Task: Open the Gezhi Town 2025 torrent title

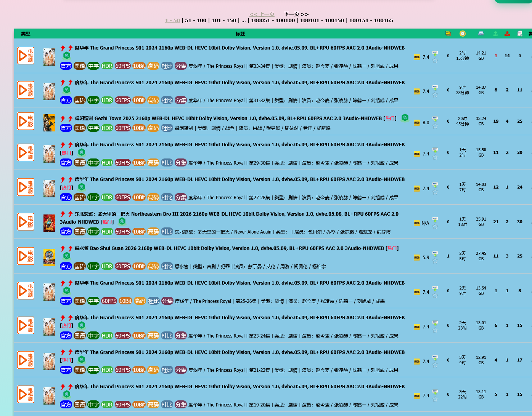Action: pos(228,118)
